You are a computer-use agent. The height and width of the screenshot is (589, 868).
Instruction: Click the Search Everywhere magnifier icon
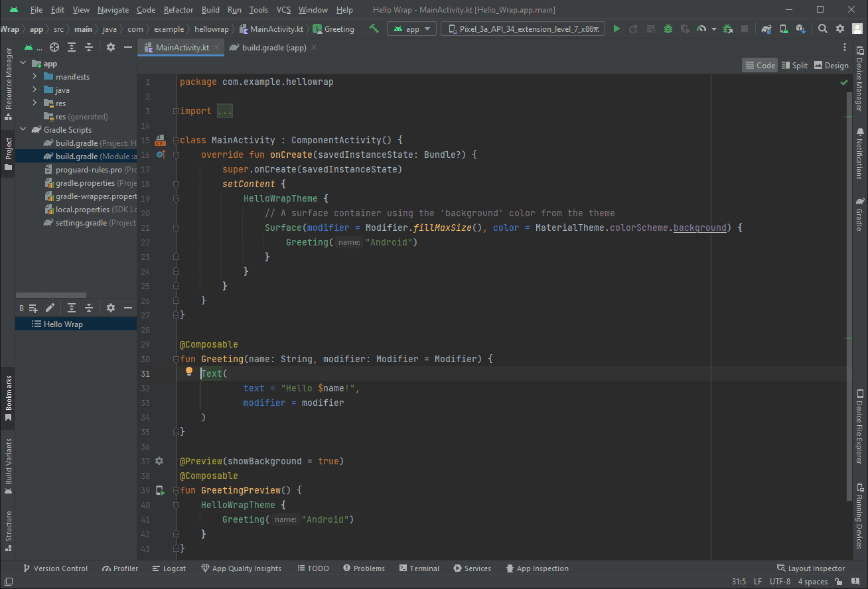point(823,29)
